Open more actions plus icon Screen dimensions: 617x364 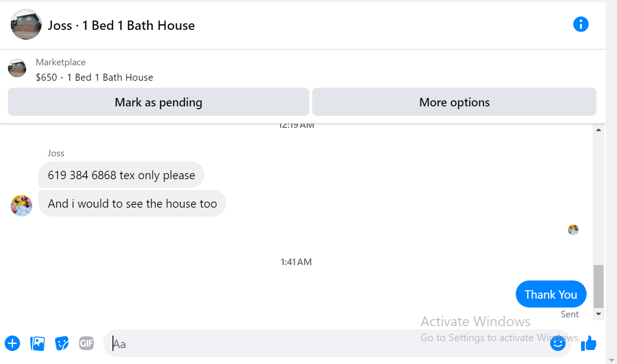coord(13,344)
